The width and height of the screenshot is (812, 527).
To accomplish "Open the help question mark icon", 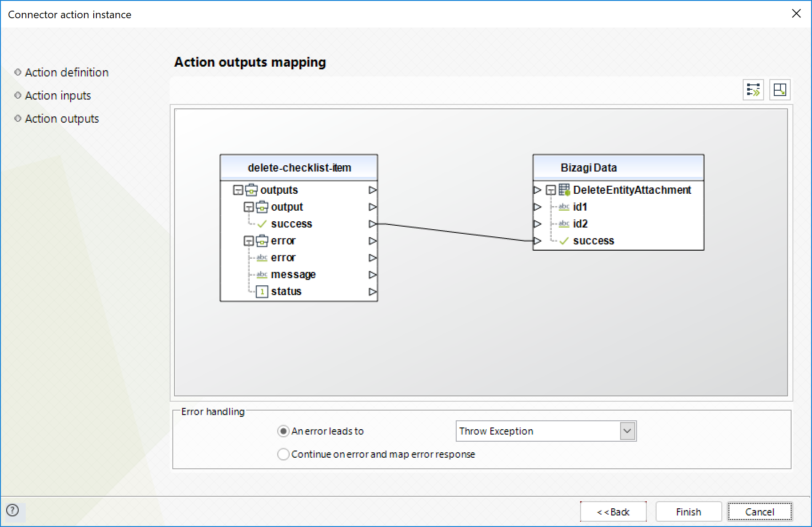I will pyautogui.click(x=13, y=510).
